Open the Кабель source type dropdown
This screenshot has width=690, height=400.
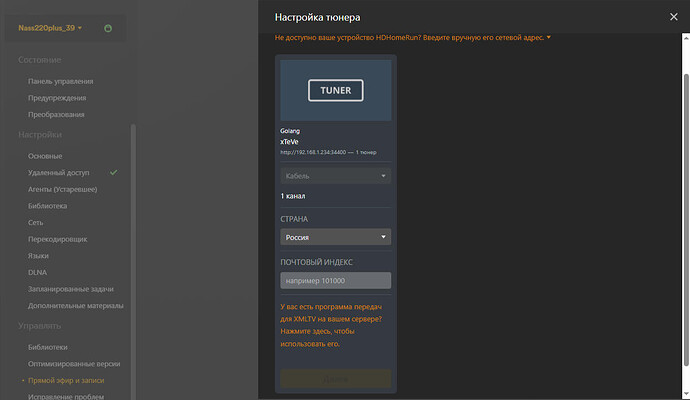pyautogui.click(x=335, y=176)
